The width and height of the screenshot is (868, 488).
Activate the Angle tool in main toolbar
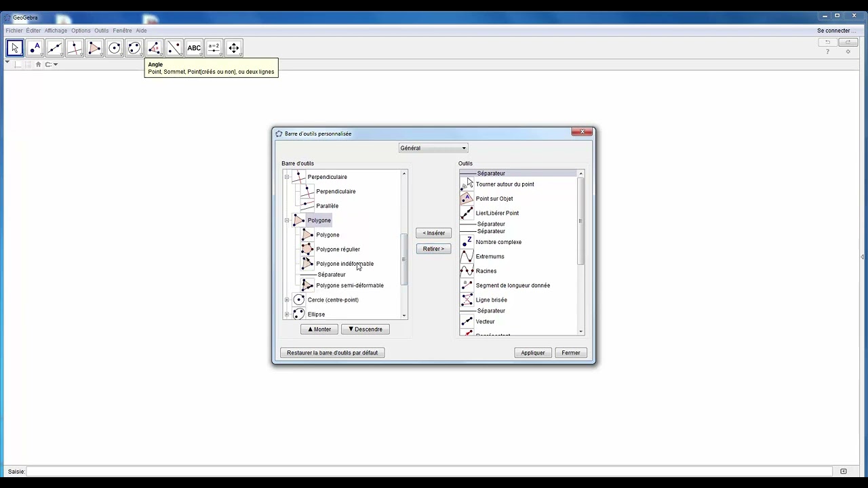coord(154,47)
